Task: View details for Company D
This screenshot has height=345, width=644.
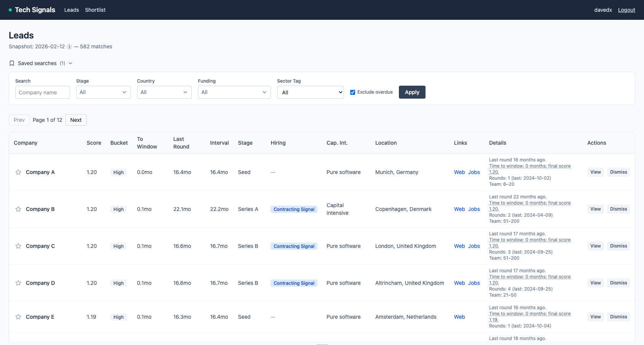Action: [x=596, y=283]
